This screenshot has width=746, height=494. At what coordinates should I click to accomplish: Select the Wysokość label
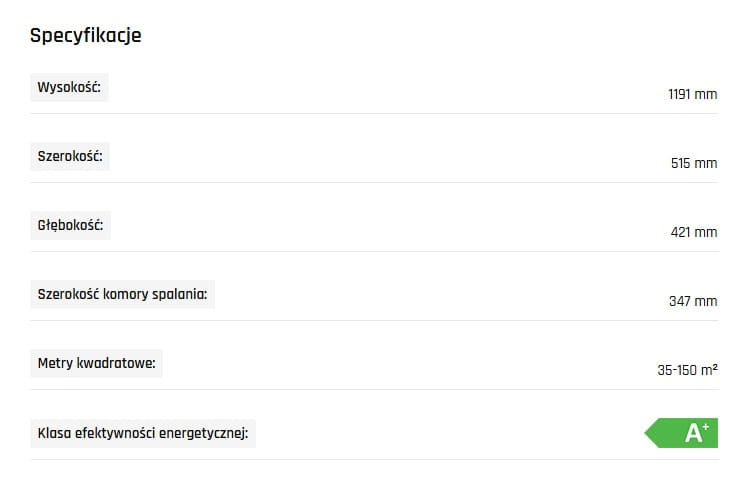[x=69, y=87]
